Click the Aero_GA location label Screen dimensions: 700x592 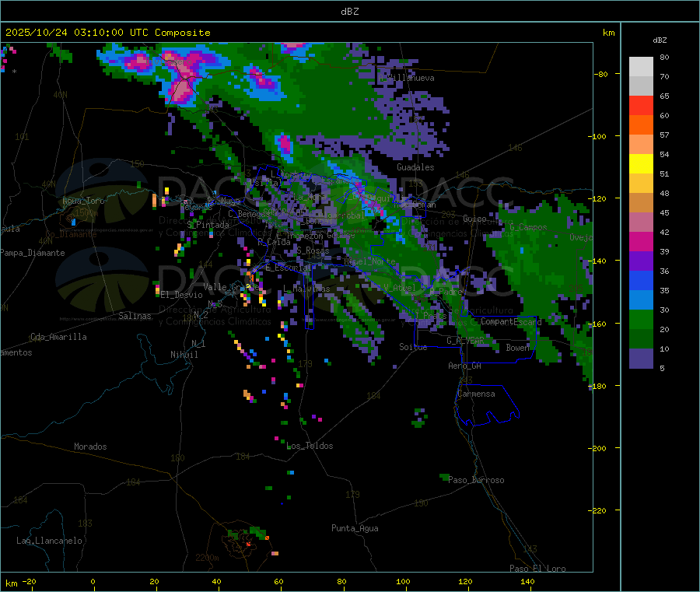click(x=464, y=366)
